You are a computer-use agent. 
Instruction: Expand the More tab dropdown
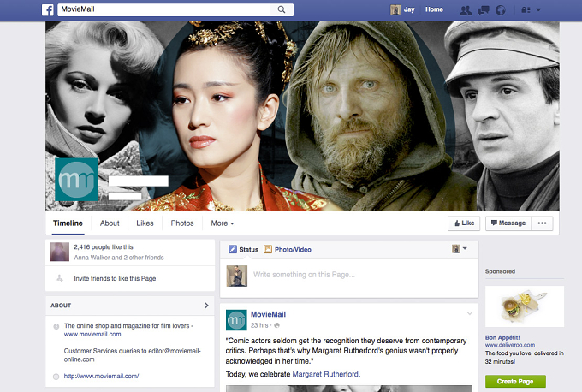click(223, 223)
